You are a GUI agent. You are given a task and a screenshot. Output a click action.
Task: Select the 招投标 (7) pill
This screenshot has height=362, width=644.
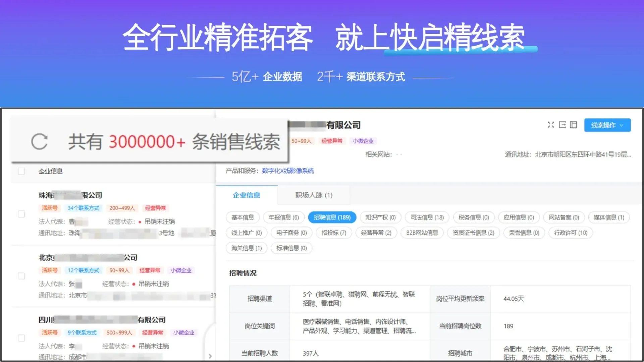click(334, 233)
